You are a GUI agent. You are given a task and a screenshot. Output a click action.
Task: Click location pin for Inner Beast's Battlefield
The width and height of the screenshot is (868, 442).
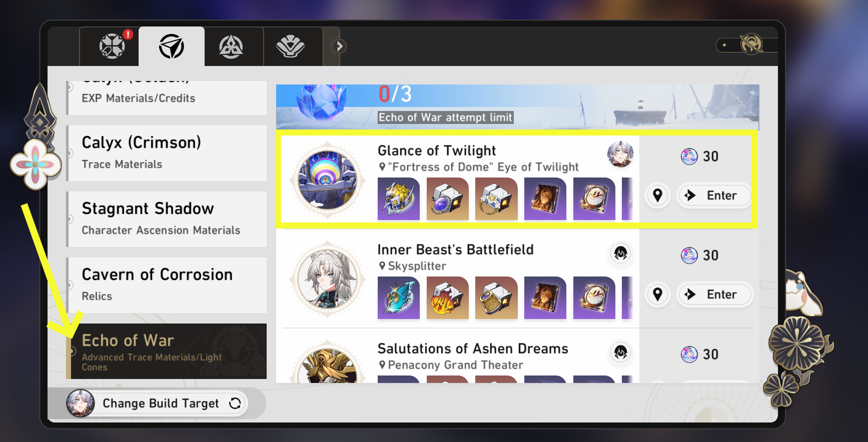point(657,294)
